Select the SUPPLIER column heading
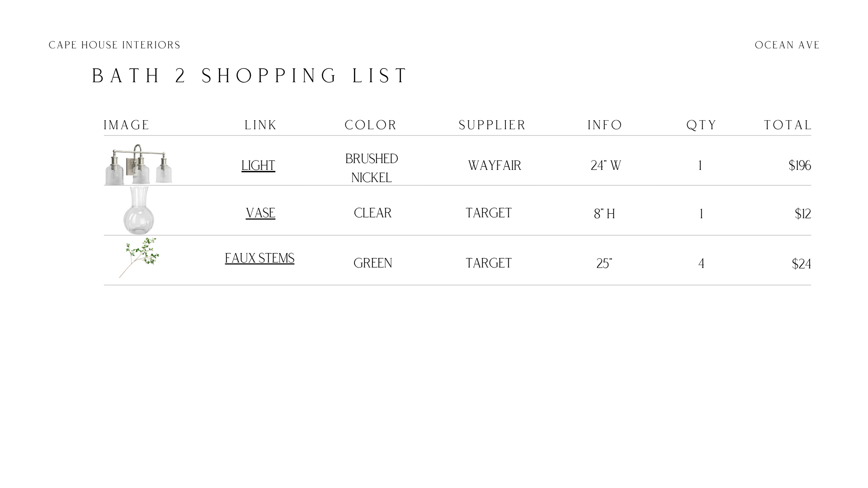 [492, 125]
